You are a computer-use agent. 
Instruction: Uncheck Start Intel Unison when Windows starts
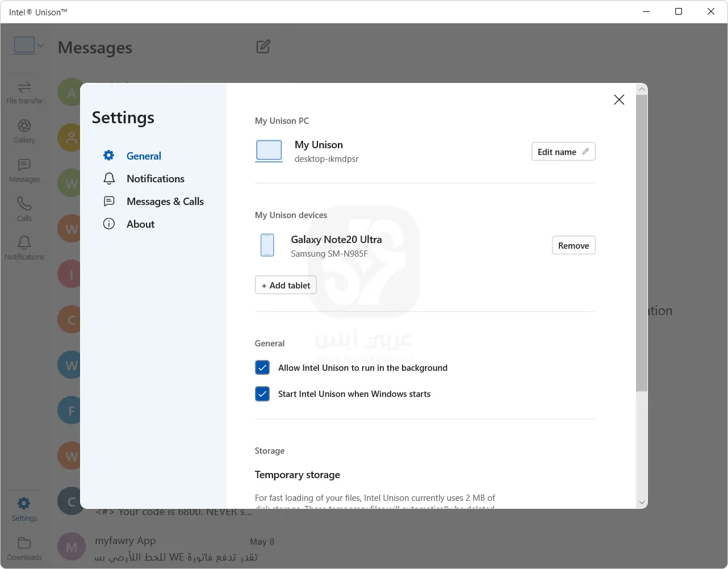262,394
